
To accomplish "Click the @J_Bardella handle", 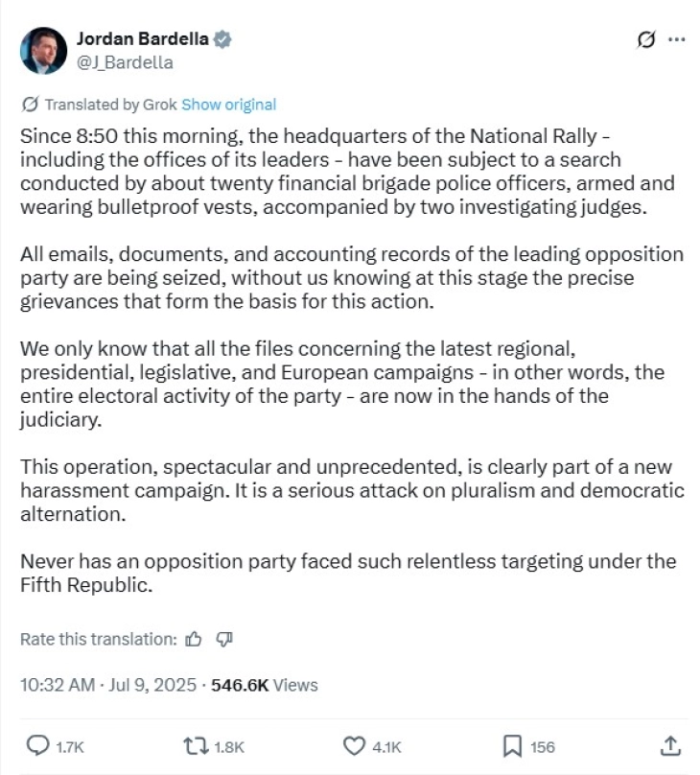I will click(x=125, y=62).
